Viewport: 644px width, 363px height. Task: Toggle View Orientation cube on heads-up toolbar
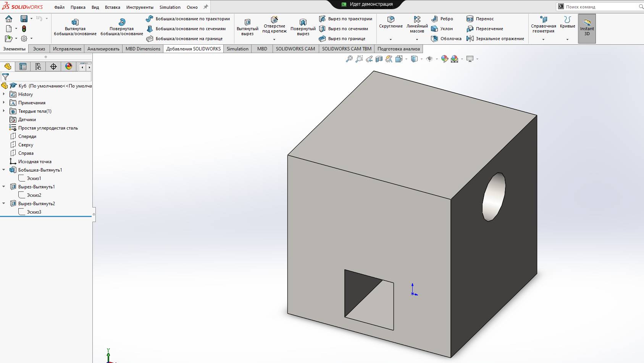399,59
